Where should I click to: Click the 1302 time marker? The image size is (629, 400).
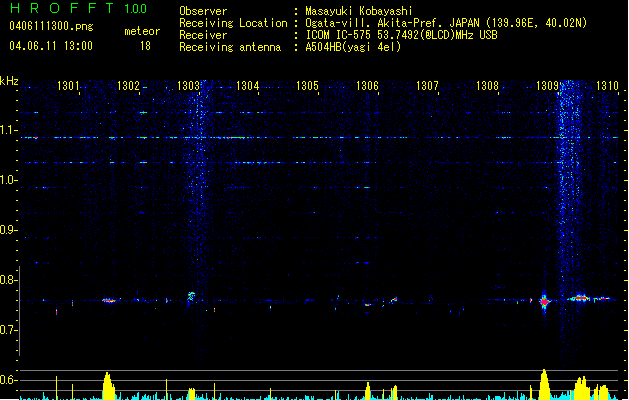point(128,85)
